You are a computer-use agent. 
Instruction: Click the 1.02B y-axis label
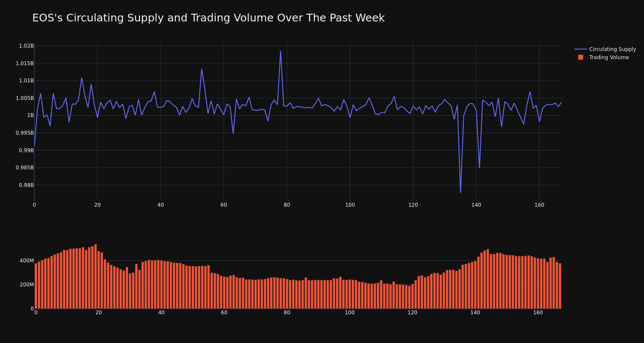tap(26, 46)
